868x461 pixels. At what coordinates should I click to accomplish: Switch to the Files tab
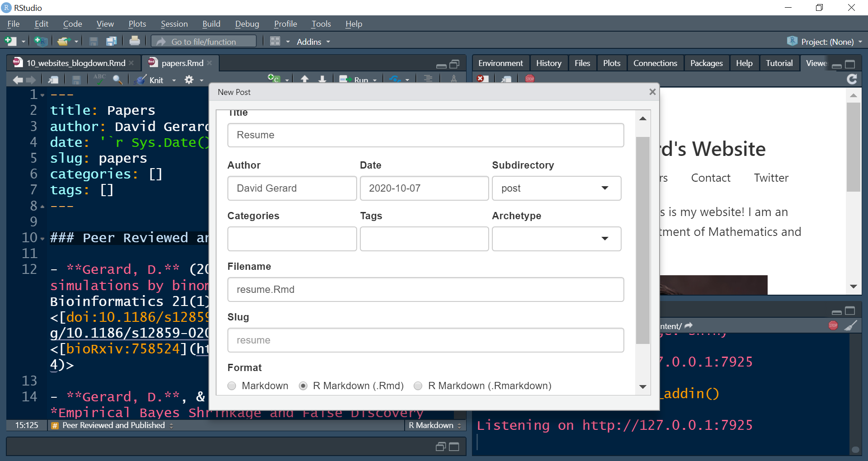[x=582, y=63]
